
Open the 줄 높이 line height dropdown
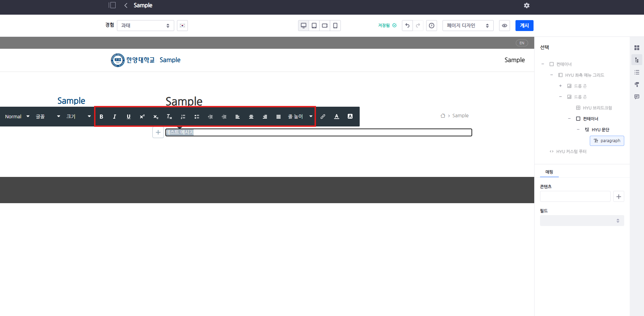point(300,117)
